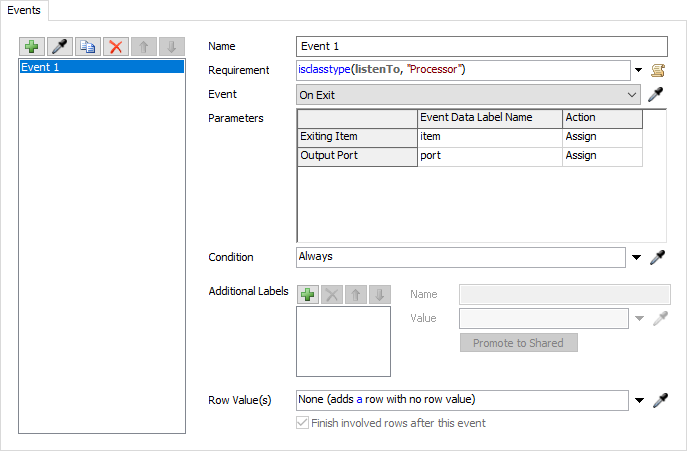Image resolution: width=687 pixels, height=451 pixels.
Task: Click the code edit scroll icon beside Requirement
Action: [x=658, y=70]
